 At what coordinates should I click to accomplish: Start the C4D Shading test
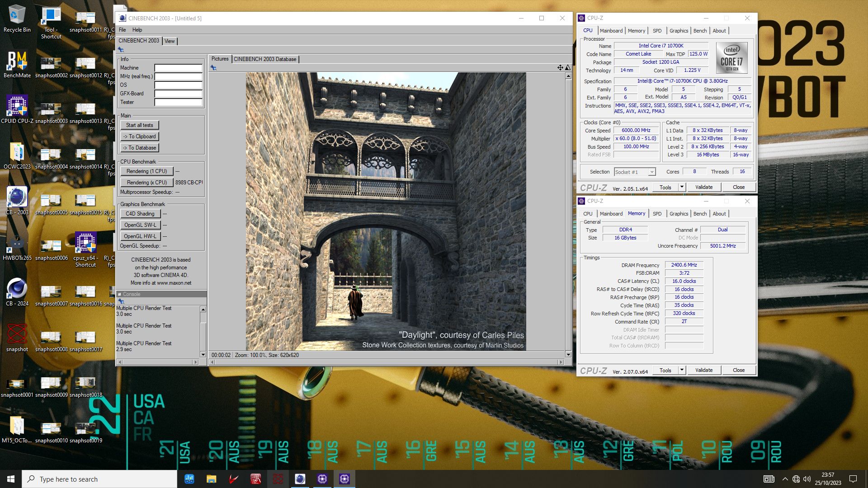(x=140, y=214)
